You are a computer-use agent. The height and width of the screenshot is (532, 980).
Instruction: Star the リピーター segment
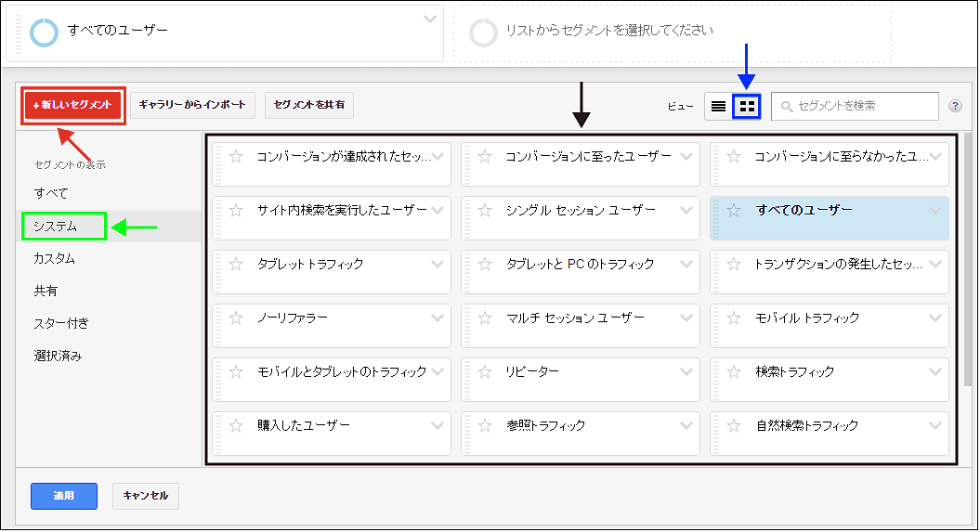pyautogui.click(x=485, y=372)
